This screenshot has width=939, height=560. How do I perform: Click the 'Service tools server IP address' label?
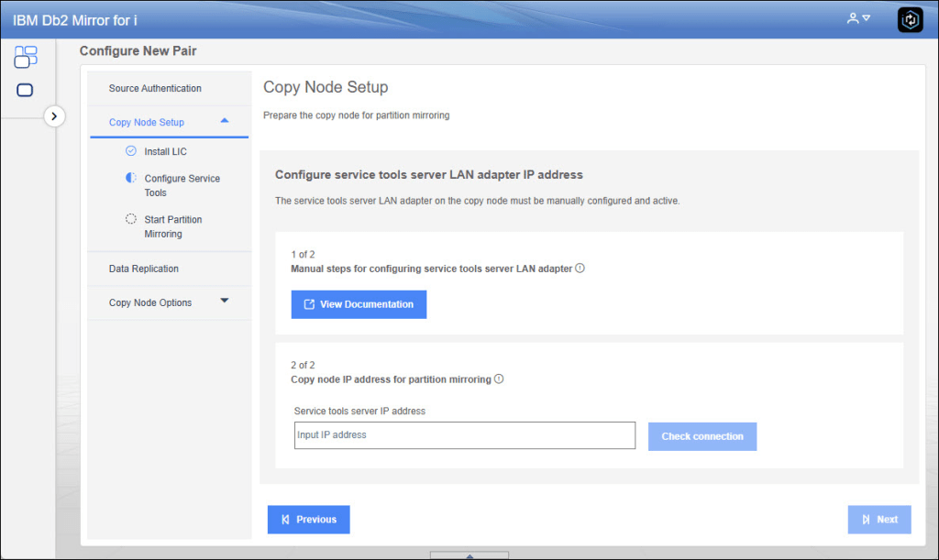tap(359, 411)
